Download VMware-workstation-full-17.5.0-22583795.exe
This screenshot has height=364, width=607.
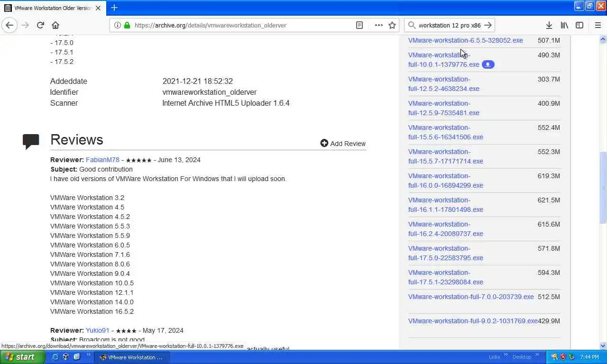[x=446, y=253]
